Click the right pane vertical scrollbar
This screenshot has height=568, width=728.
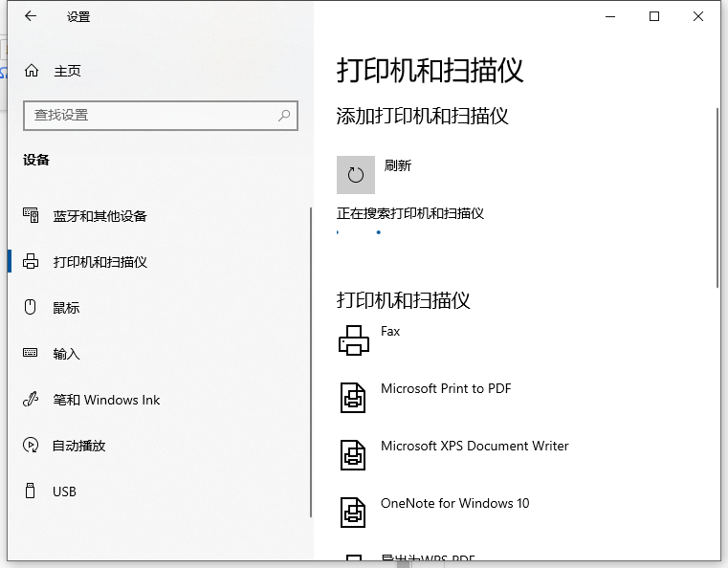click(717, 196)
